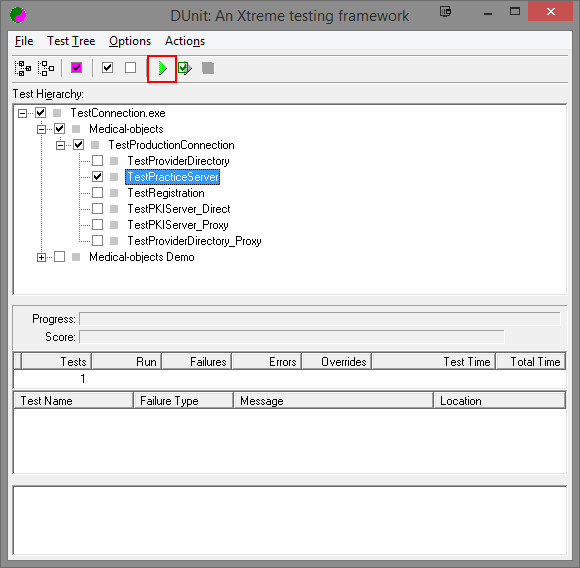Collapse the TestProductionConnection node
The width and height of the screenshot is (580, 568).
60,145
